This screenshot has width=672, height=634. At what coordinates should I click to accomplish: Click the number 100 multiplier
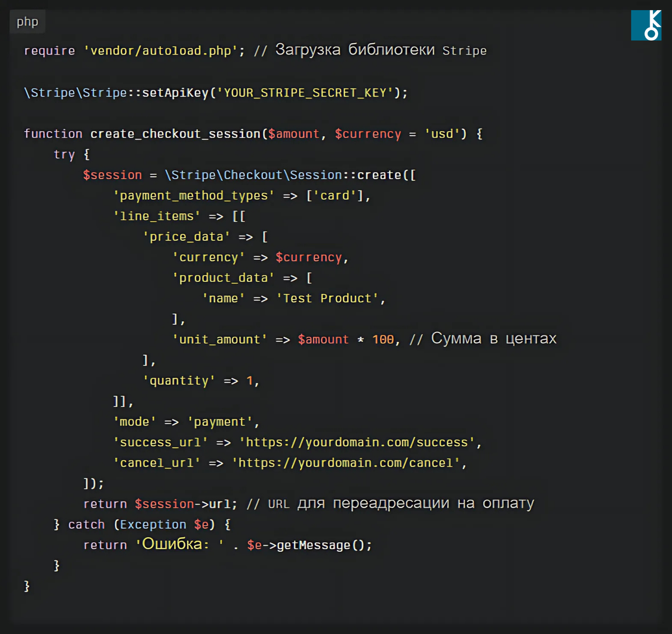(x=383, y=339)
